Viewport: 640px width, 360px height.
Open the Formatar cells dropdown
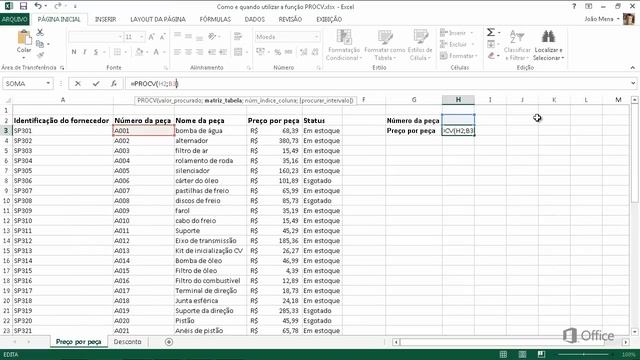point(458,56)
